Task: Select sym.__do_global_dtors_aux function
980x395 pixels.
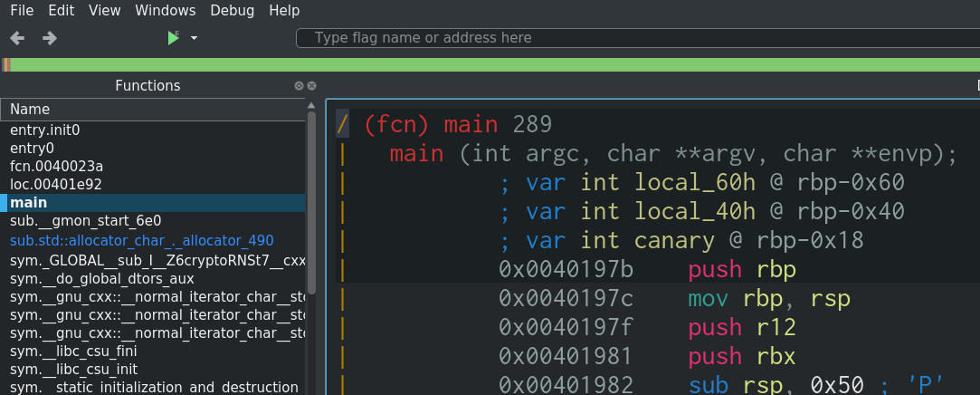Action: tap(153, 278)
